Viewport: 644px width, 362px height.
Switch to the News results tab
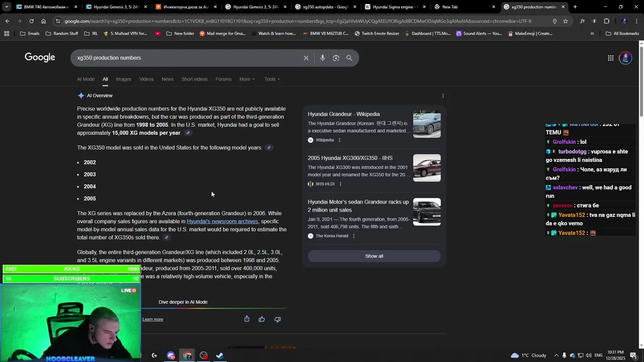(x=168, y=79)
